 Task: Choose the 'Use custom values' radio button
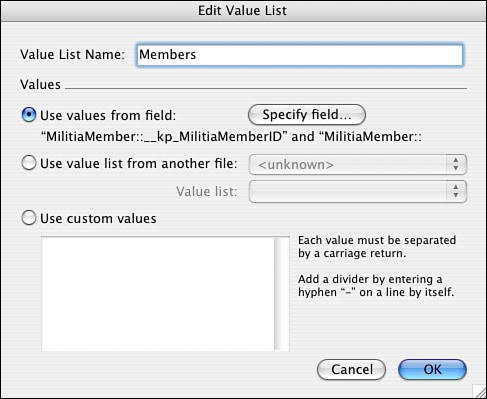29,218
